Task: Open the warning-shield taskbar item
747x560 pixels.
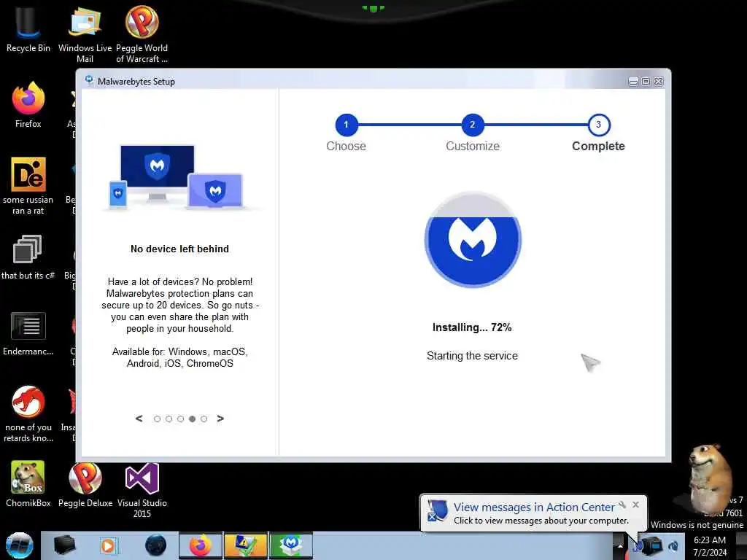Action: [245, 545]
